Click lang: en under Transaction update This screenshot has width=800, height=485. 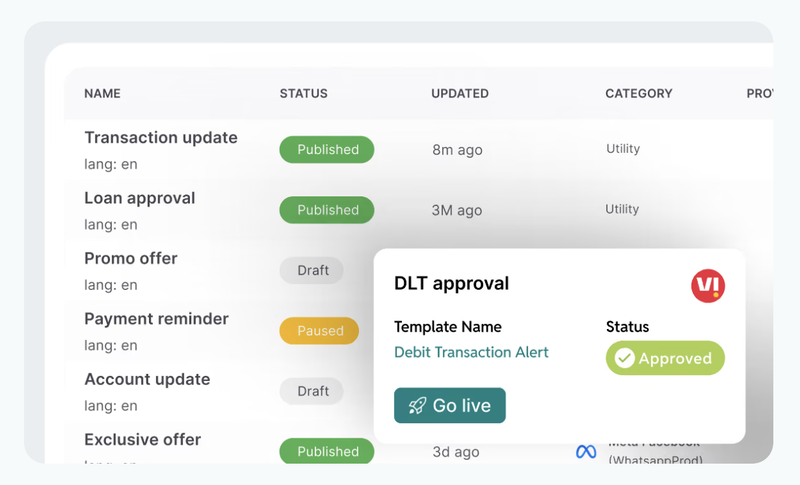click(x=111, y=164)
